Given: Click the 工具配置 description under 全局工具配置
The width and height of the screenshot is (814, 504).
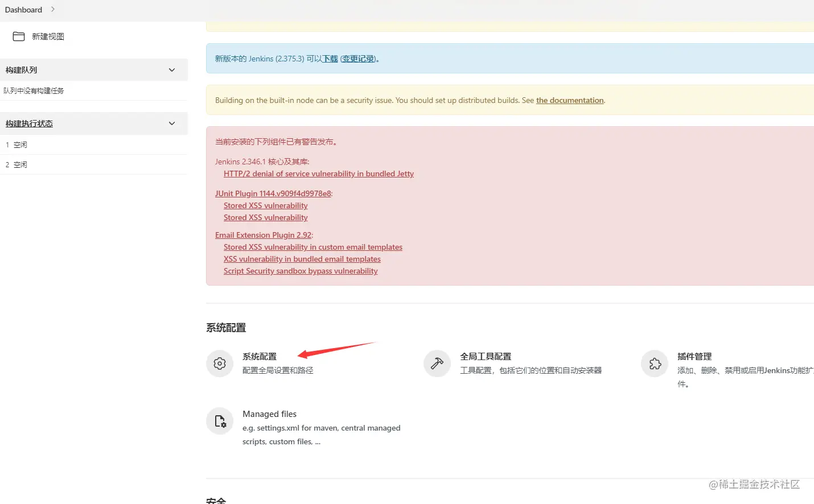Looking at the screenshot, I should tap(531, 370).
